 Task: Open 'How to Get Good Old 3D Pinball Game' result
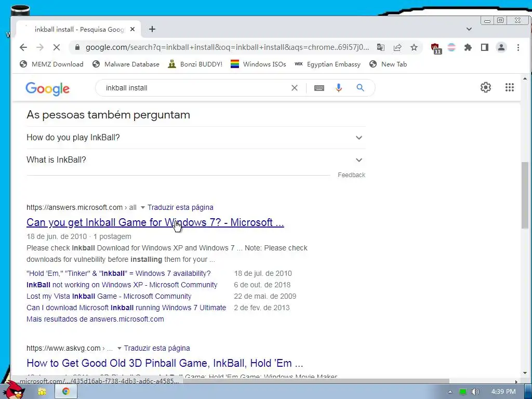[x=165, y=363]
